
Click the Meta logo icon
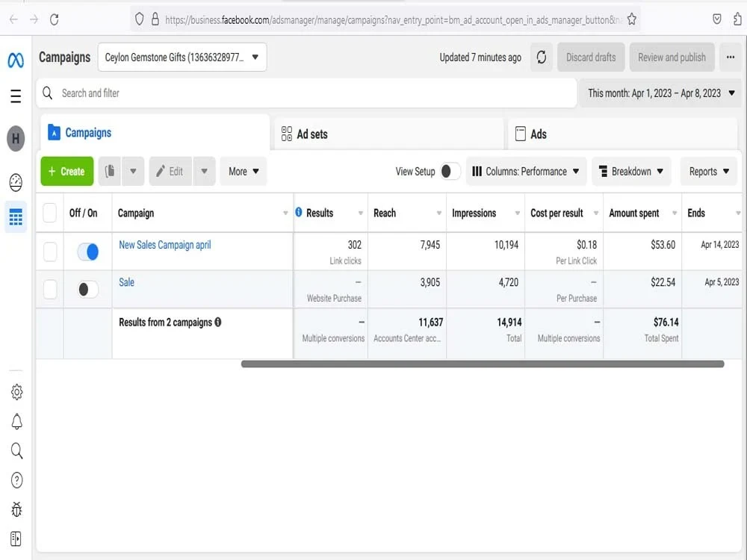[16, 60]
